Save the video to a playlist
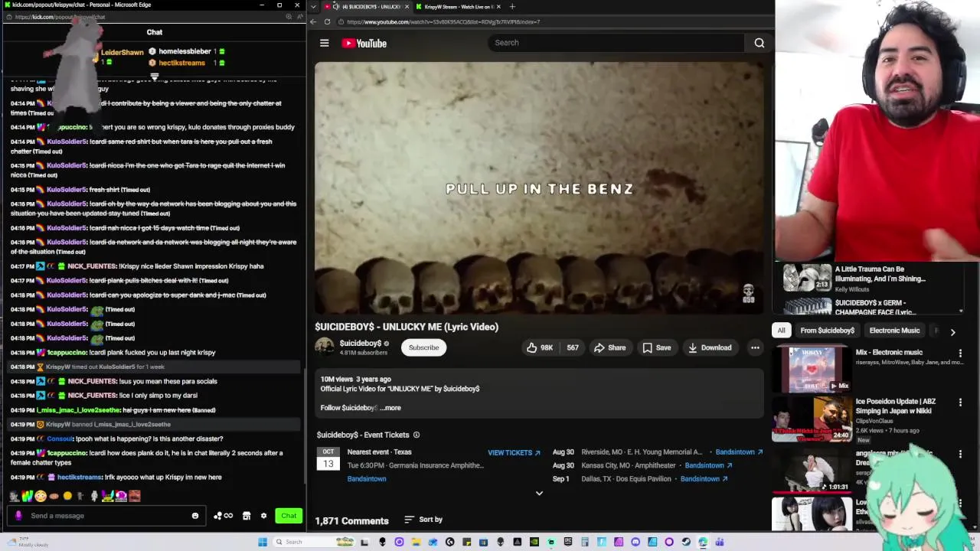This screenshot has width=980, height=551. (x=657, y=347)
